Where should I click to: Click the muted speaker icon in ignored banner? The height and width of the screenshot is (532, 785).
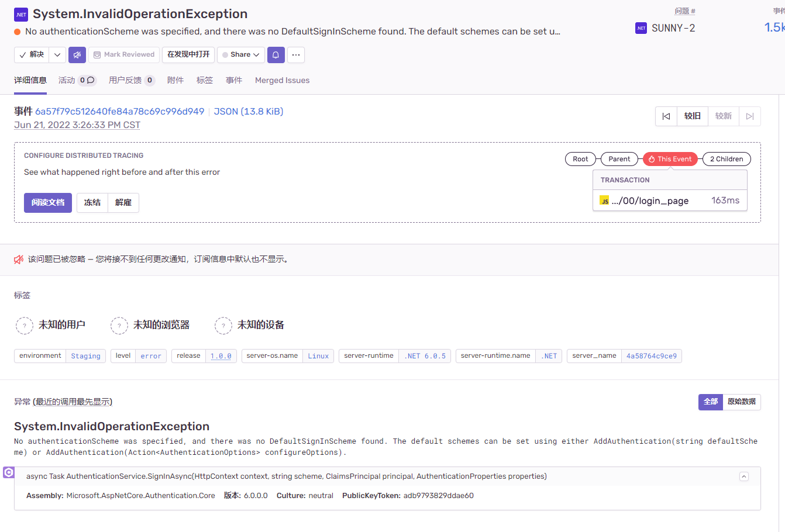(x=19, y=260)
